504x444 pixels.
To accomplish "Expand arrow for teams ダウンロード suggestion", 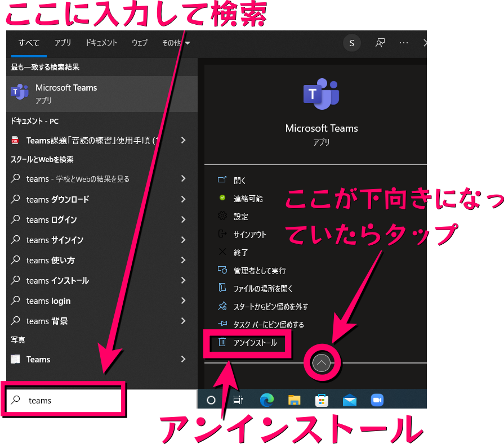I will 183,199.
